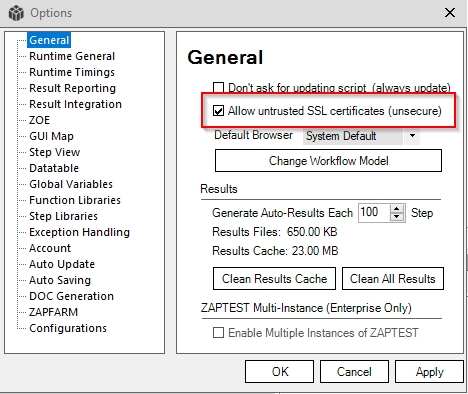Screen dimensions: 468x394
Task: Select Result Reporting in the tree
Action: 72,88
